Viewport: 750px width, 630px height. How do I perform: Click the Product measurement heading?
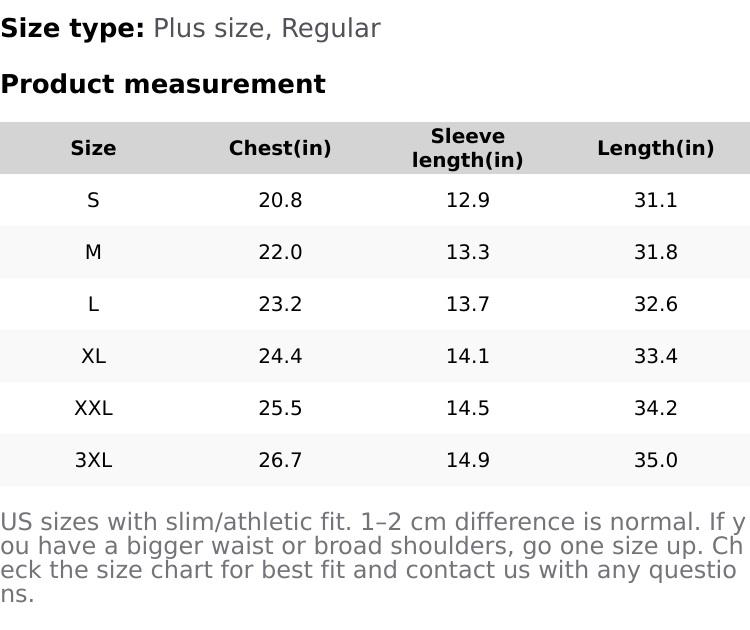[x=163, y=84]
